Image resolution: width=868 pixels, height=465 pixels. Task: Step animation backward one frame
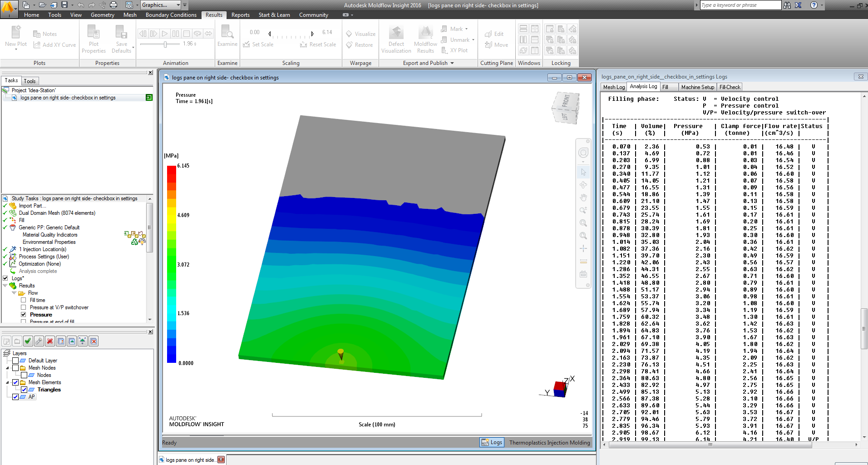(143, 34)
